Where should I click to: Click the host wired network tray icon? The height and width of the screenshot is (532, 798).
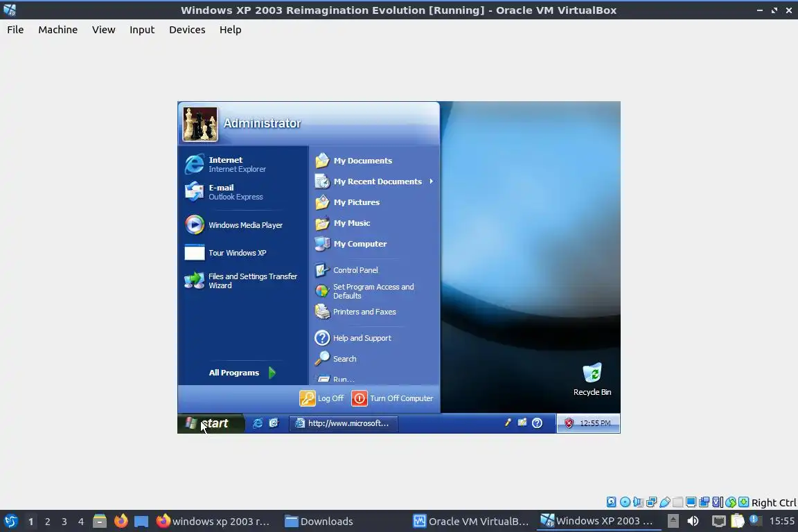point(718,521)
